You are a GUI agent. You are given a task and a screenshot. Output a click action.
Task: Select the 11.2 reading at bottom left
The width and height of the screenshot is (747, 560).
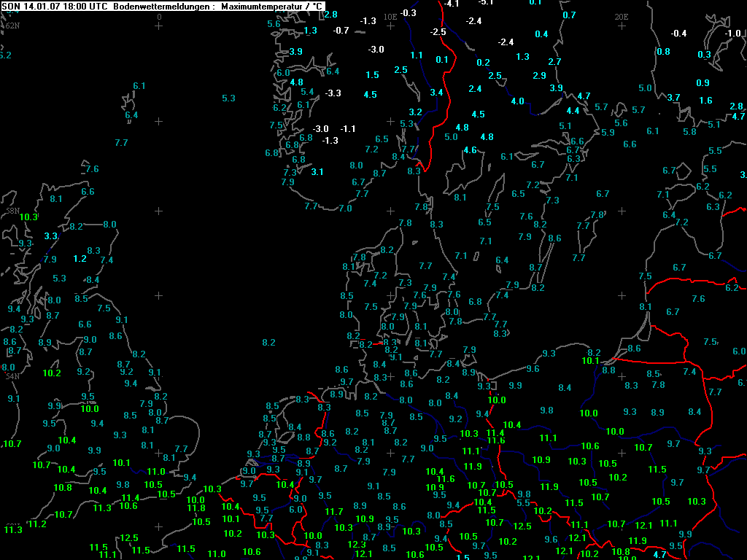pyautogui.click(x=37, y=524)
